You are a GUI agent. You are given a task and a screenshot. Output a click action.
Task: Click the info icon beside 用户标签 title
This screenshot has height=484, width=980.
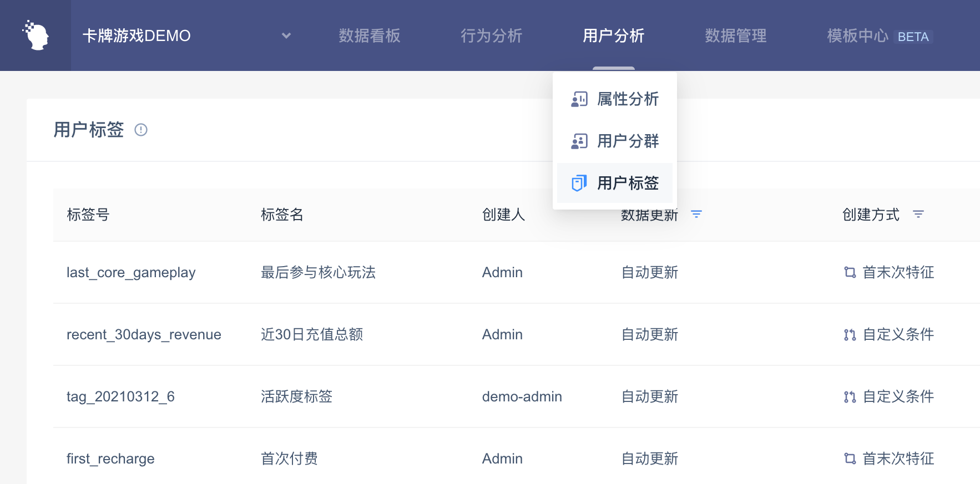(x=141, y=130)
